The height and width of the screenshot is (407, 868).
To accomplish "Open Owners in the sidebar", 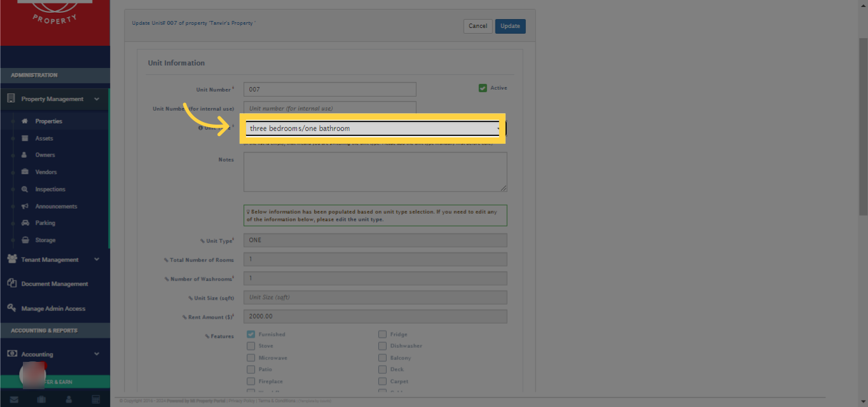I will [45, 155].
